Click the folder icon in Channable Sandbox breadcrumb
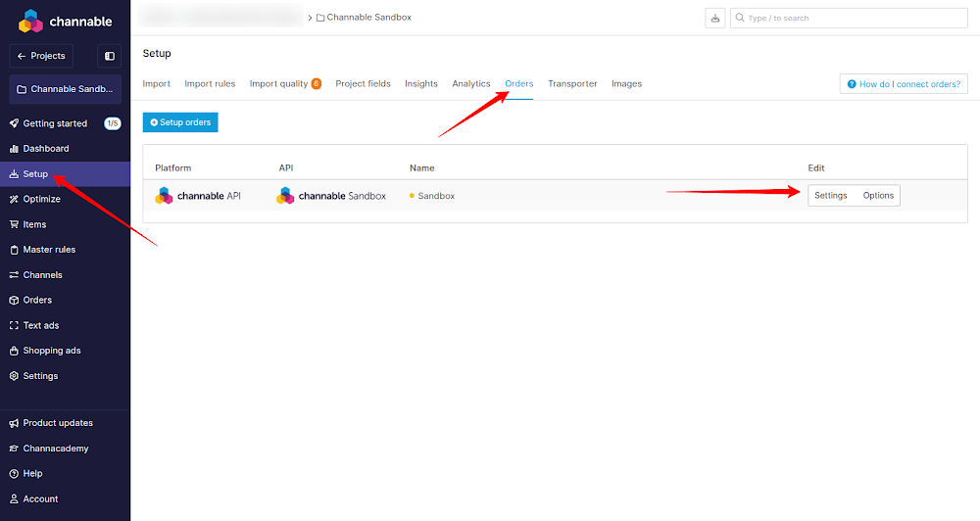The image size is (980, 521). pos(320,18)
